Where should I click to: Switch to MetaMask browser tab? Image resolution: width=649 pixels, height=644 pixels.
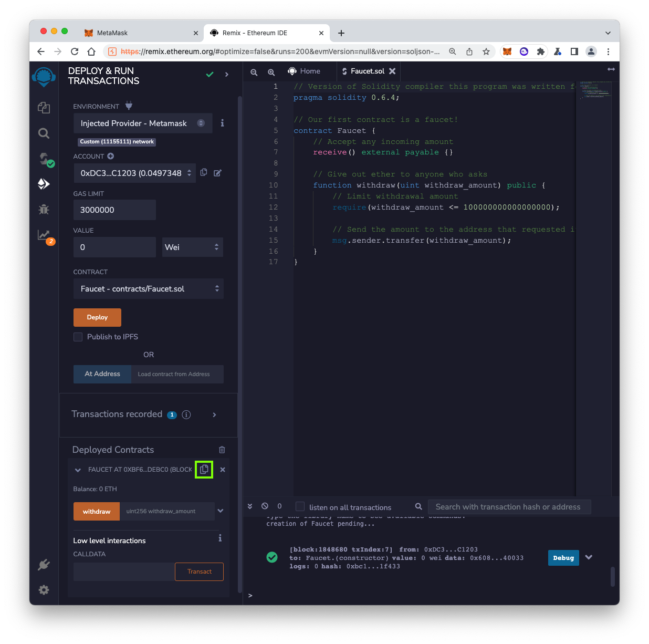pyautogui.click(x=141, y=33)
